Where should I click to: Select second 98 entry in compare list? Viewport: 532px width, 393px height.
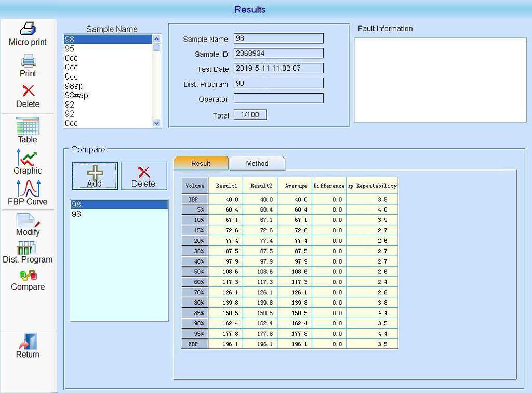[76, 214]
